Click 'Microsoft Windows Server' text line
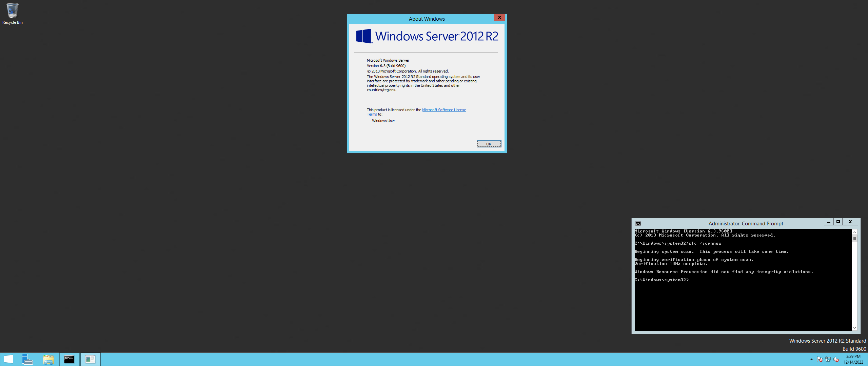Image resolution: width=868 pixels, height=366 pixels. (388, 60)
